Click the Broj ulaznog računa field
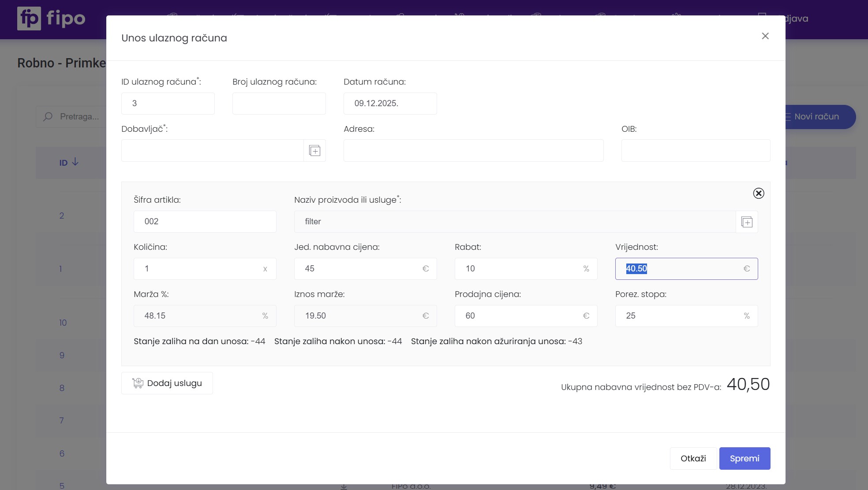Viewport: 868px width, 490px height. pyautogui.click(x=279, y=104)
